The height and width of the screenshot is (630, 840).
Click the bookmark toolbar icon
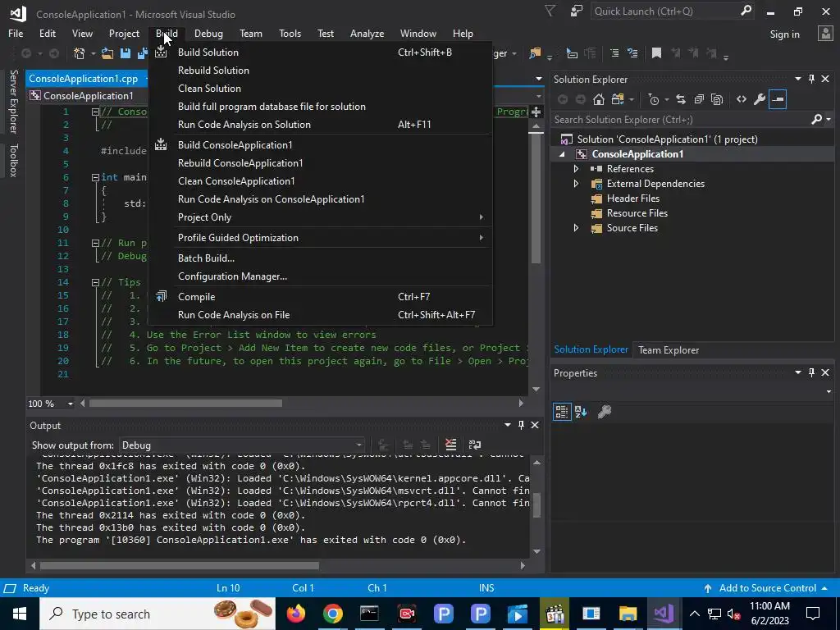656,53
